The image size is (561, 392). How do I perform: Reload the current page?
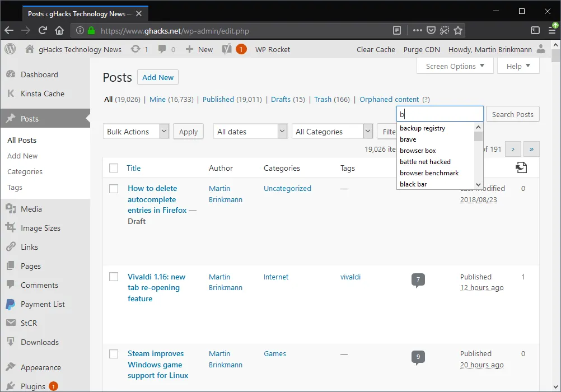coord(43,30)
